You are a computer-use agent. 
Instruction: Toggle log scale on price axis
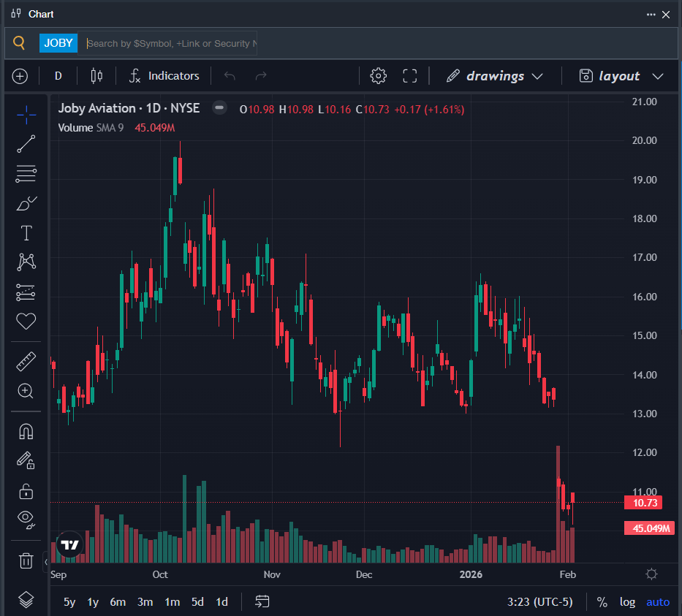[x=627, y=602]
